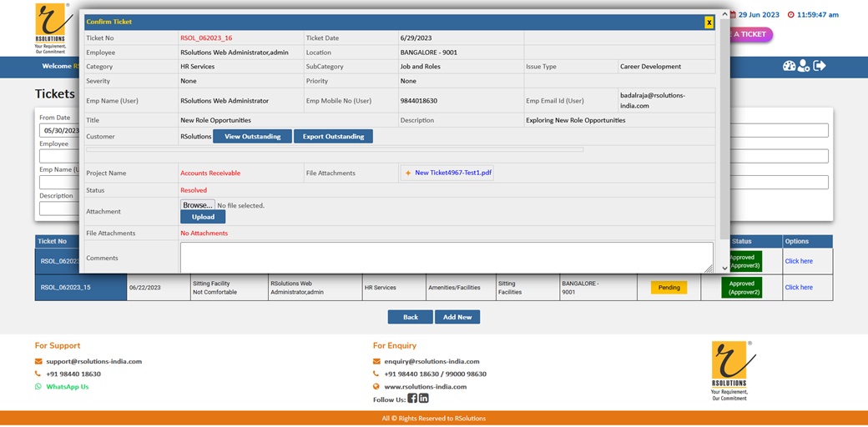Open the dashboard gauge icon
This screenshot has width=868, height=427.
click(x=789, y=66)
